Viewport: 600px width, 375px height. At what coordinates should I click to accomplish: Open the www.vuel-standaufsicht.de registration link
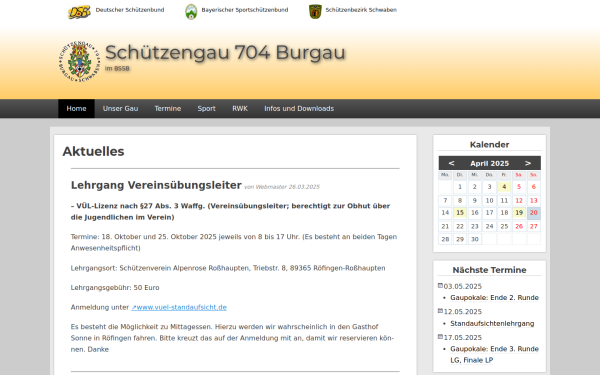pos(179,307)
